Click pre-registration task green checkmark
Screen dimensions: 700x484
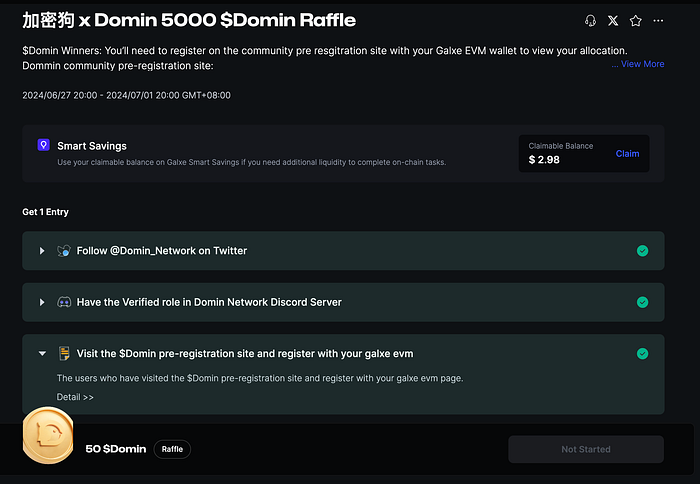coord(642,353)
